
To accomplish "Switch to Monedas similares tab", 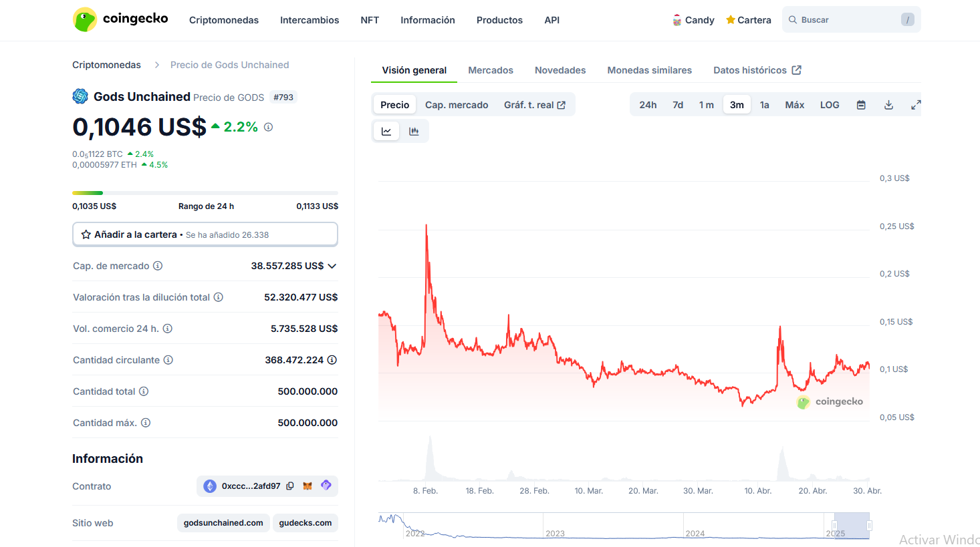I will (x=649, y=70).
